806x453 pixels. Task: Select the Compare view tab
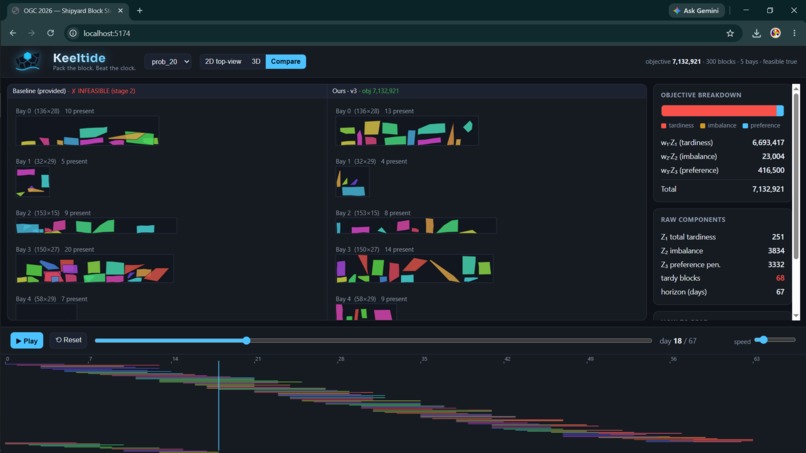(285, 62)
